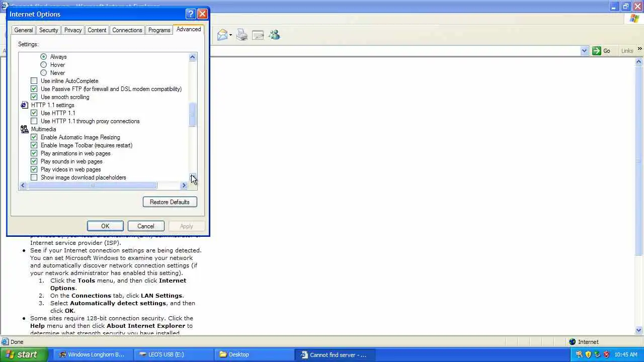Toggle Enable Image Toolbar checkbox
Viewport: 644px width, 362px height.
[x=34, y=145]
